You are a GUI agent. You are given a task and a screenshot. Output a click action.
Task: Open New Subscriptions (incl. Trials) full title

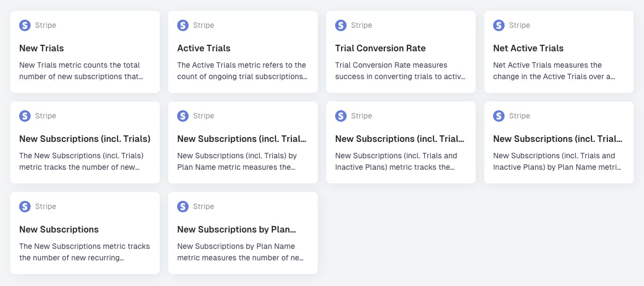click(85, 139)
